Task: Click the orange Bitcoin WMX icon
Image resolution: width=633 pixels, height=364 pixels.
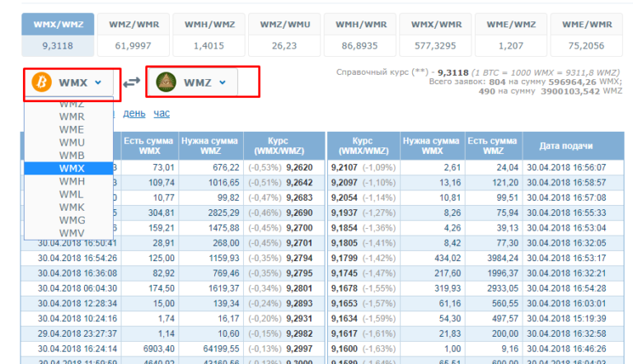Action: point(40,82)
